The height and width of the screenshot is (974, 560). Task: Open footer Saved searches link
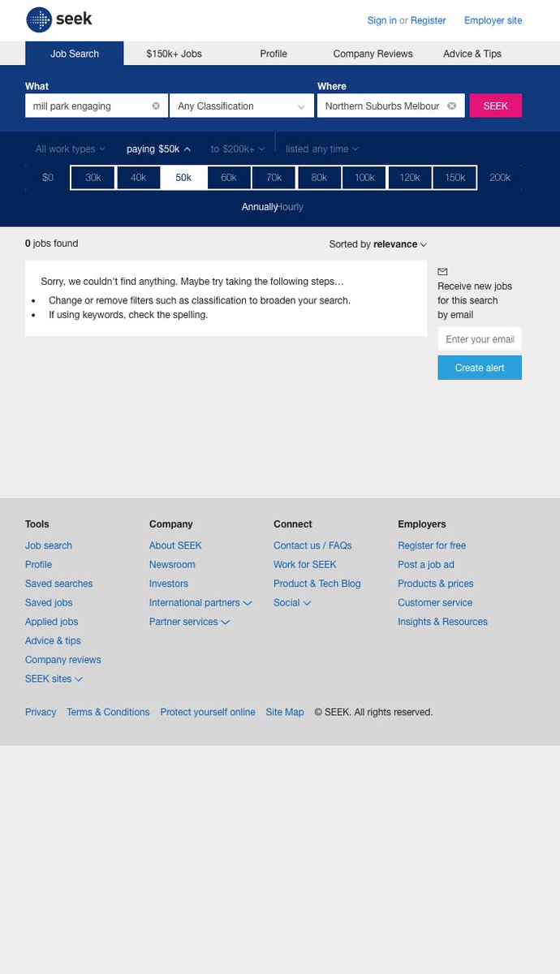pyautogui.click(x=59, y=584)
